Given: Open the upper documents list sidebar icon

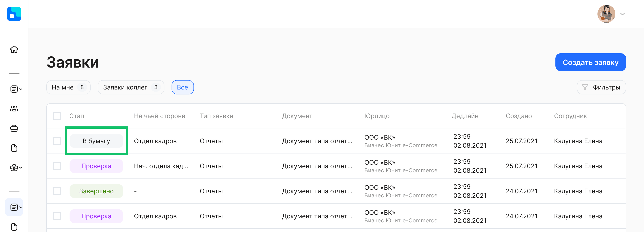Looking at the screenshot, I should tap(14, 89).
